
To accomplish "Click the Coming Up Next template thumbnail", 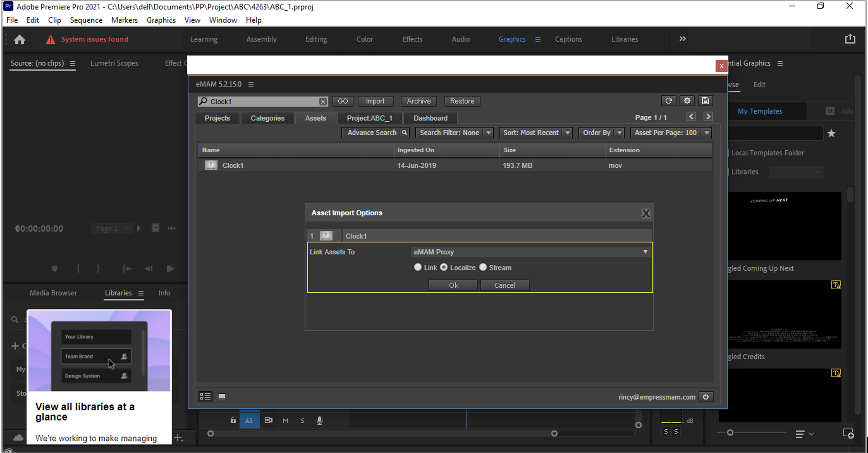I will coord(785,226).
